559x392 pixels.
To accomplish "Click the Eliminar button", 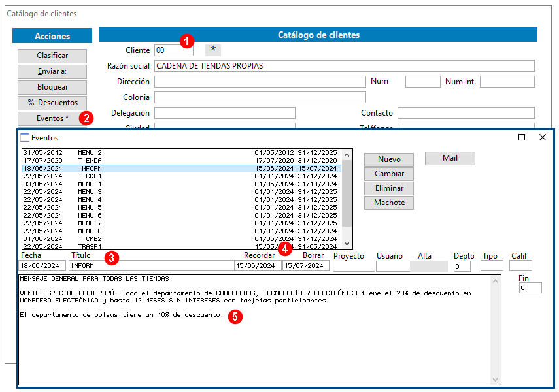I will 389,188.
